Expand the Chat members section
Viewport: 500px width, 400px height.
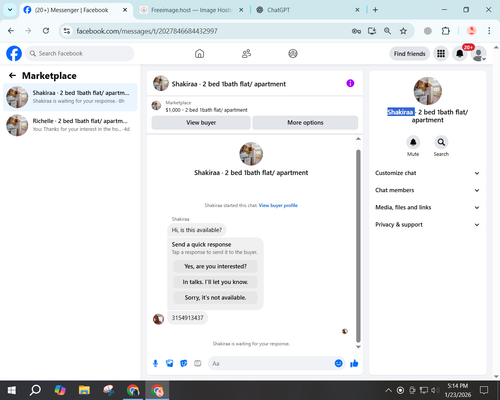(428, 190)
